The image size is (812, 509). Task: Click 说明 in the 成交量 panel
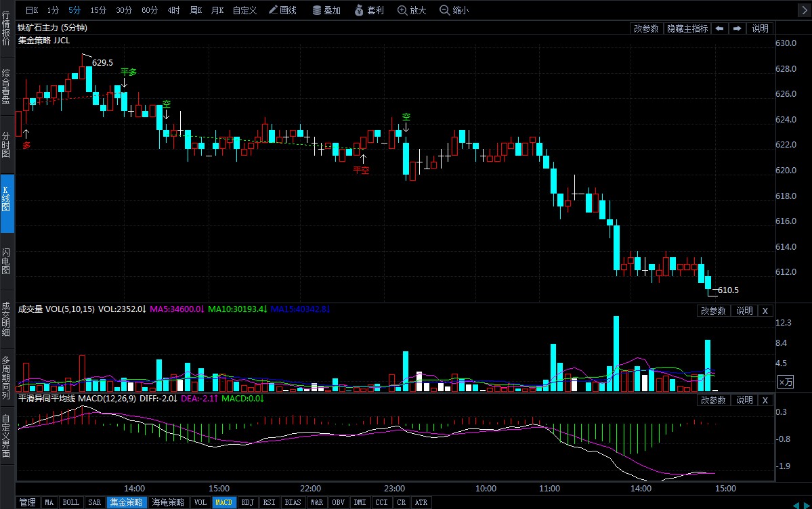point(745,311)
